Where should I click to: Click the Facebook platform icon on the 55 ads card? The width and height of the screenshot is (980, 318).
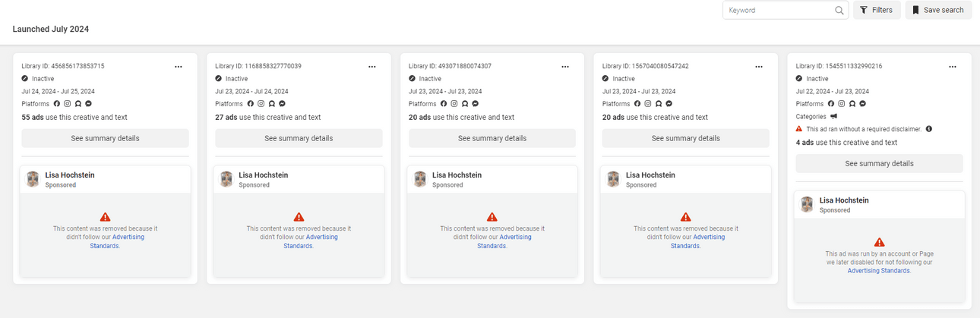click(x=57, y=104)
